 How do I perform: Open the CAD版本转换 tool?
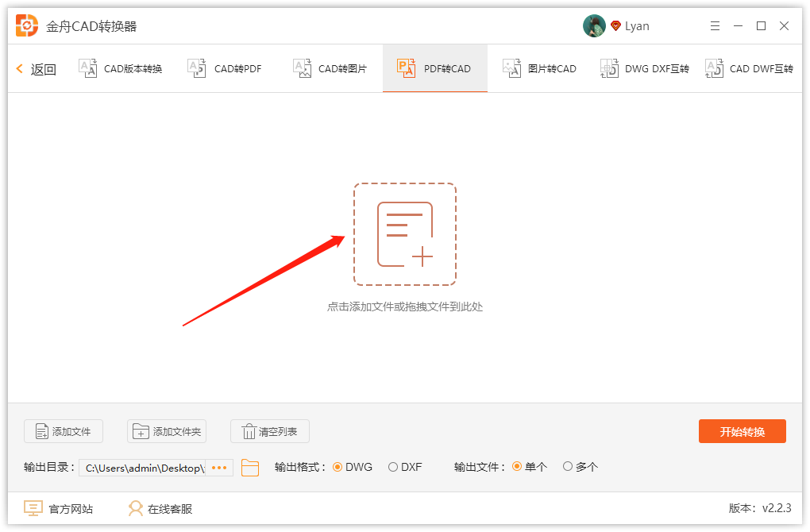click(121, 68)
